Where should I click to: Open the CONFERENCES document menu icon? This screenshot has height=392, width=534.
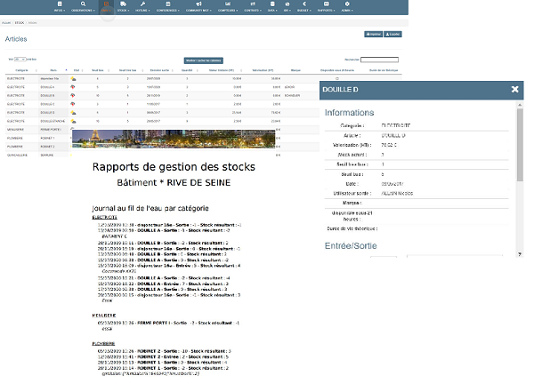point(168,4)
